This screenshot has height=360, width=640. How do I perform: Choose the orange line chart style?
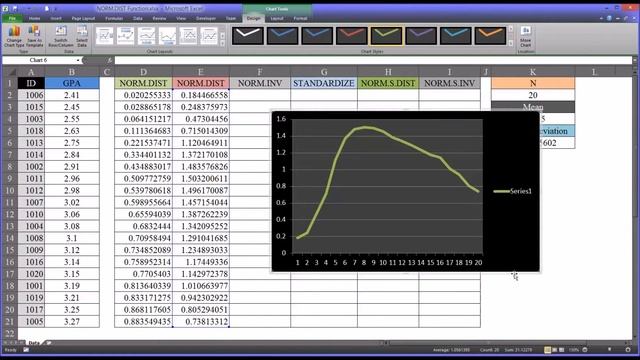(x=490, y=36)
